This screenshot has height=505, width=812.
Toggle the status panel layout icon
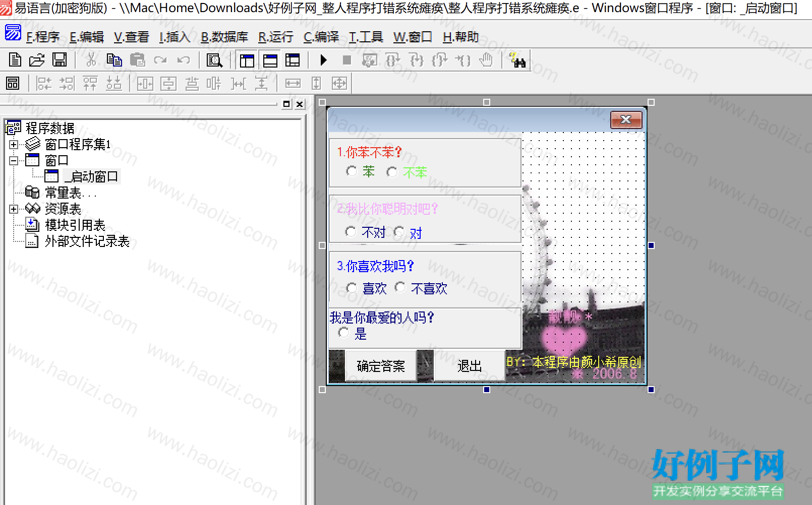270,60
